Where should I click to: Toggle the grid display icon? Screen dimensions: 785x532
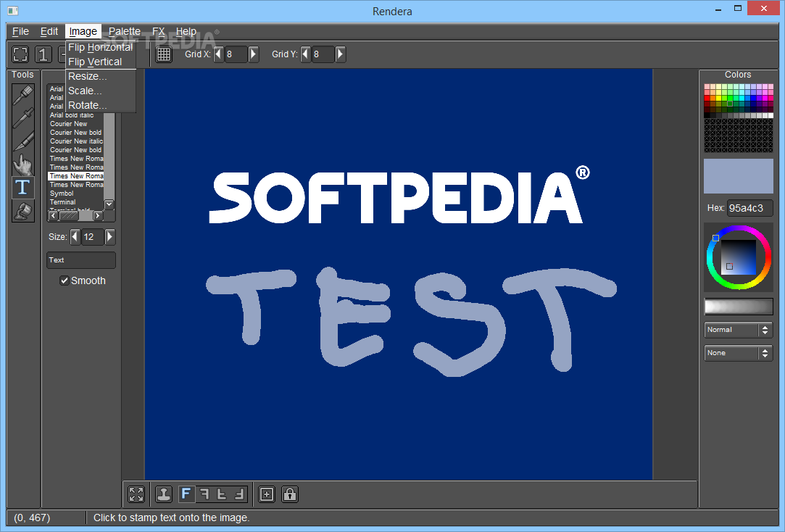tap(164, 54)
